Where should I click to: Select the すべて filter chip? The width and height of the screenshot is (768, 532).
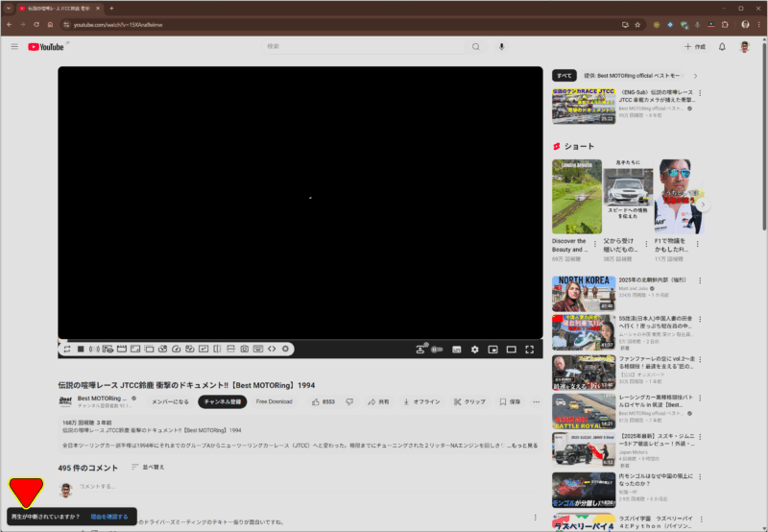click(x=564, y=76)
